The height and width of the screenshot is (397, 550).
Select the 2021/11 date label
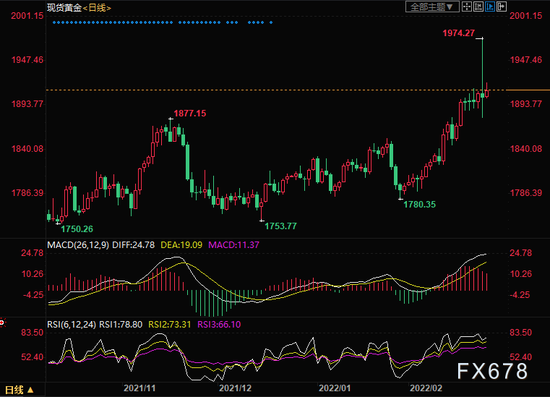pos(140,388)
